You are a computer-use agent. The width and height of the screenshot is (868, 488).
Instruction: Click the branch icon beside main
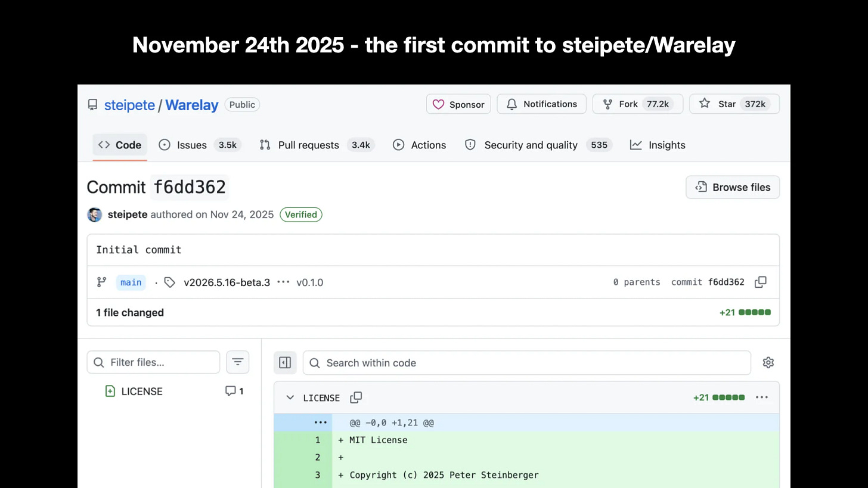point(101,282)
